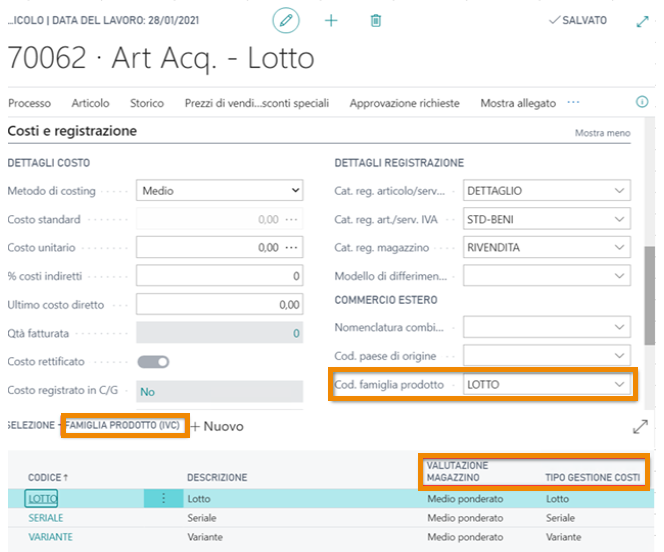
Task: Click the page title '70062 · Art Acq. - Lotto'
Action: click(161, 58)
